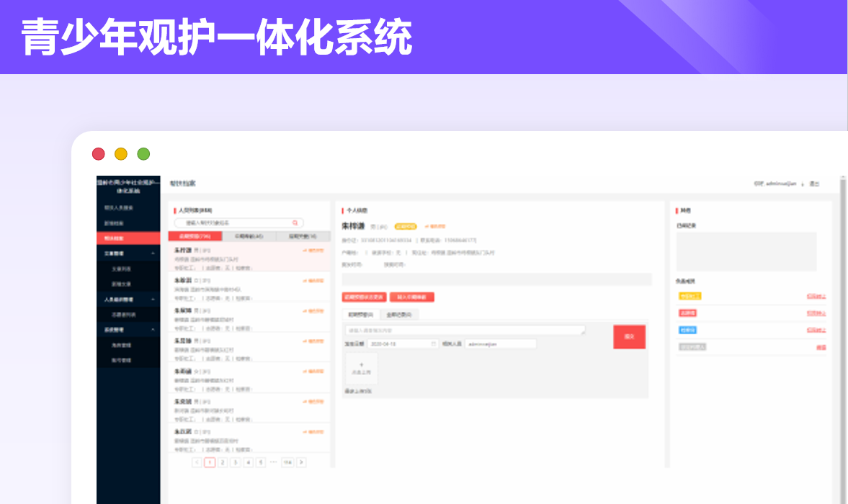Click the second red button below the personal info

click(x=411, y=297)
